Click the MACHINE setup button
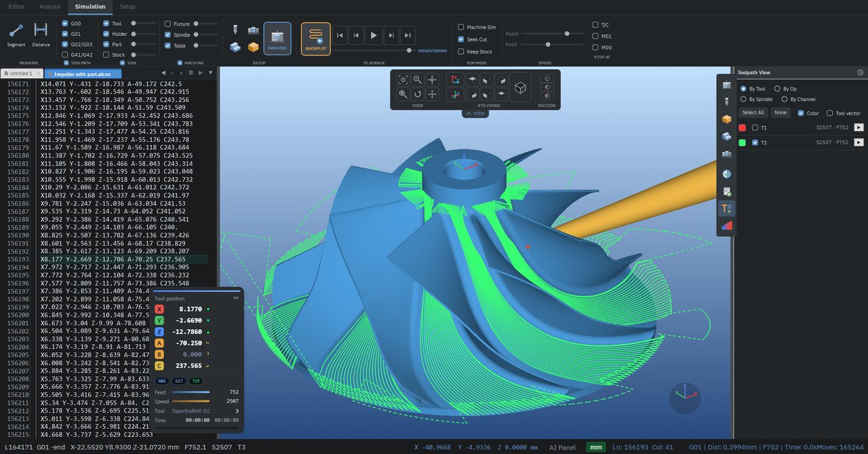 tap(277, 38)
